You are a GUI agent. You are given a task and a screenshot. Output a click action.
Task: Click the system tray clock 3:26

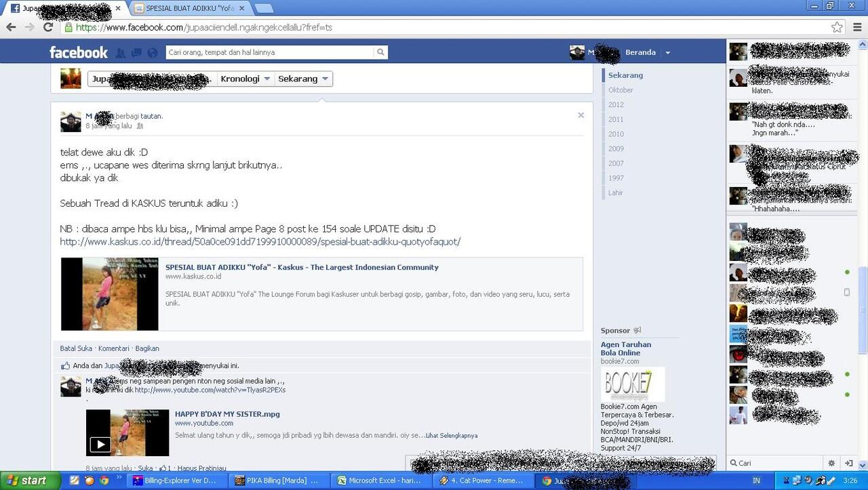(850, 481)
